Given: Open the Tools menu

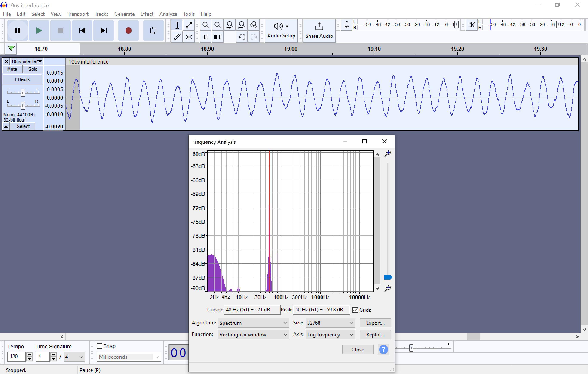Looking at the screenshot, I should 189,14.
